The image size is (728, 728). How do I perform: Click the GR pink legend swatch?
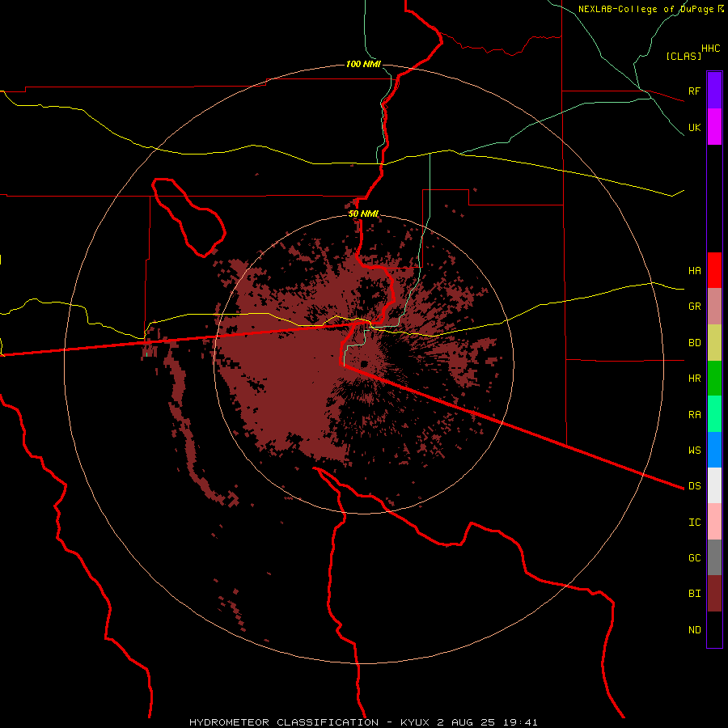tap(714, 307)
